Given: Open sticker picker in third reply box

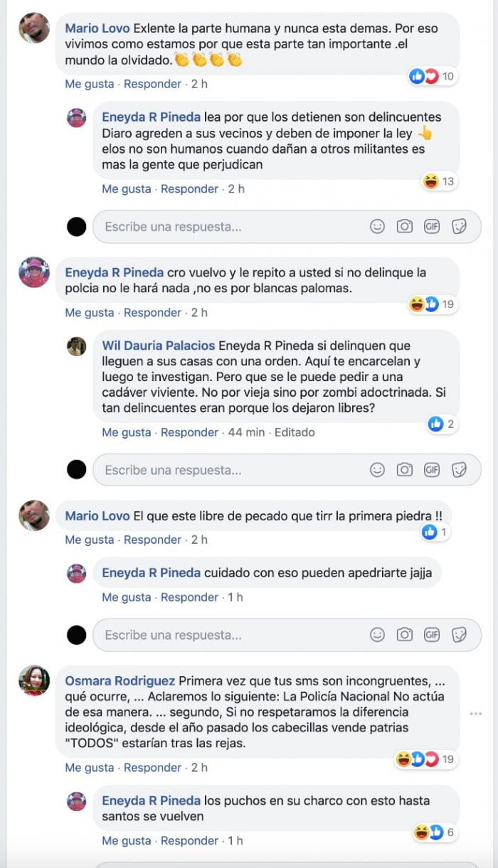Looking at the screenshot, I should click(460, 635).
